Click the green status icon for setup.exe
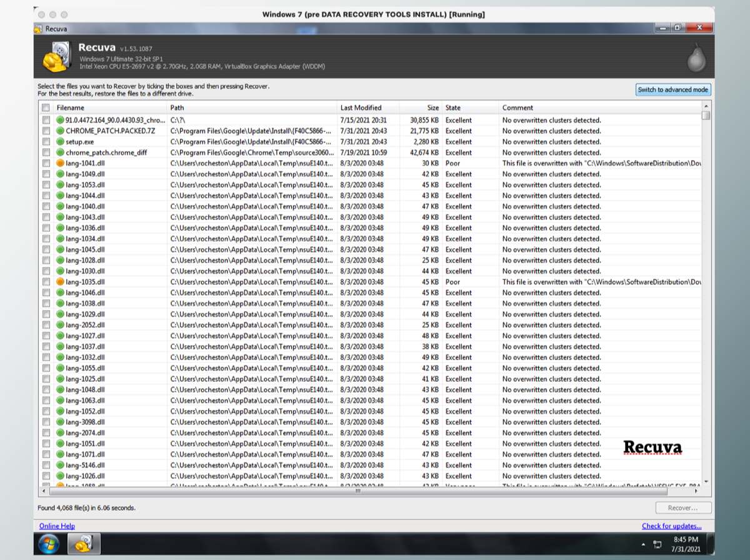 [61, 142]
